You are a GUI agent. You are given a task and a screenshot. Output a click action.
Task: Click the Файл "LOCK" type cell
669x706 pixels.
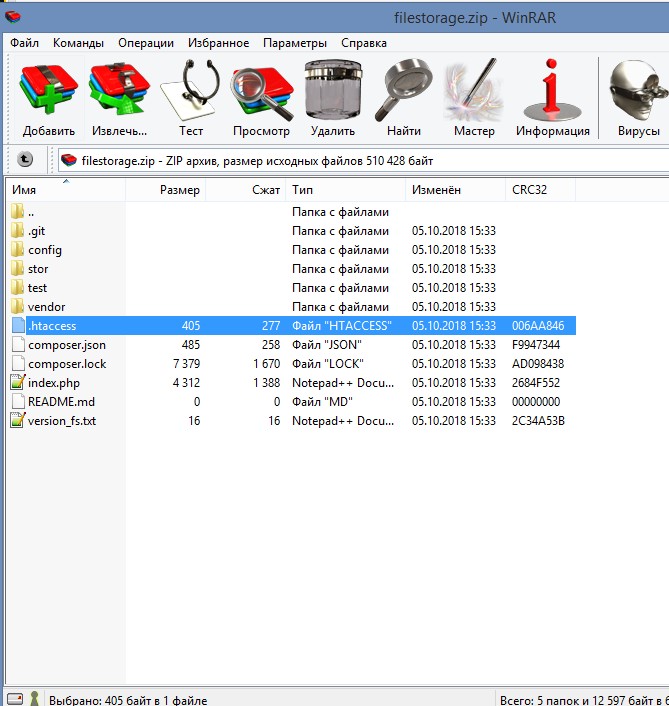click(x=328, y=364)
